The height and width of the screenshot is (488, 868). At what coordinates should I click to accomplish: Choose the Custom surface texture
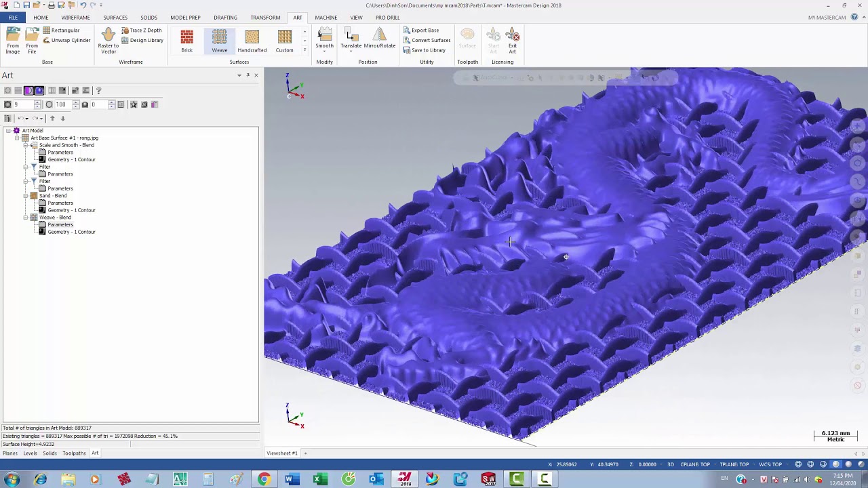point(284,41)
